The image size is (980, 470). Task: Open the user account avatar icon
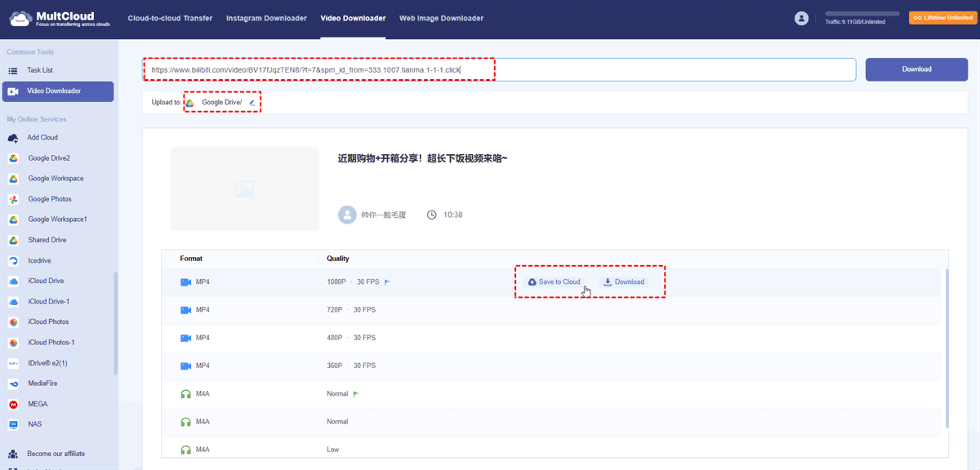tap(801, 18)
